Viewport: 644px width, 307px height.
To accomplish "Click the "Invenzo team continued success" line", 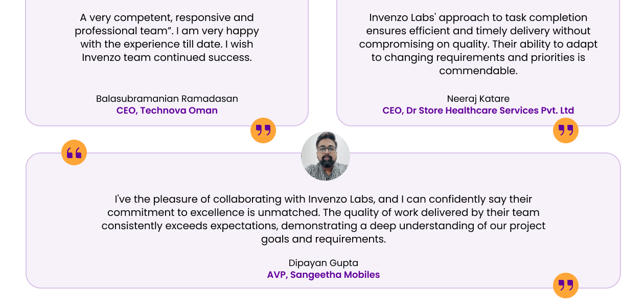I will 167,57.
